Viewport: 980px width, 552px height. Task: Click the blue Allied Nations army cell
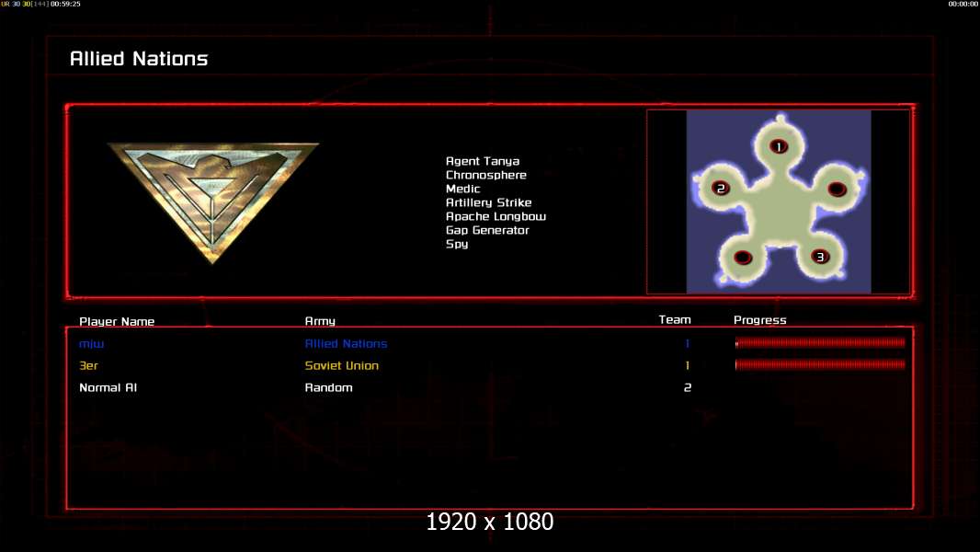click(x=346, y=344)
